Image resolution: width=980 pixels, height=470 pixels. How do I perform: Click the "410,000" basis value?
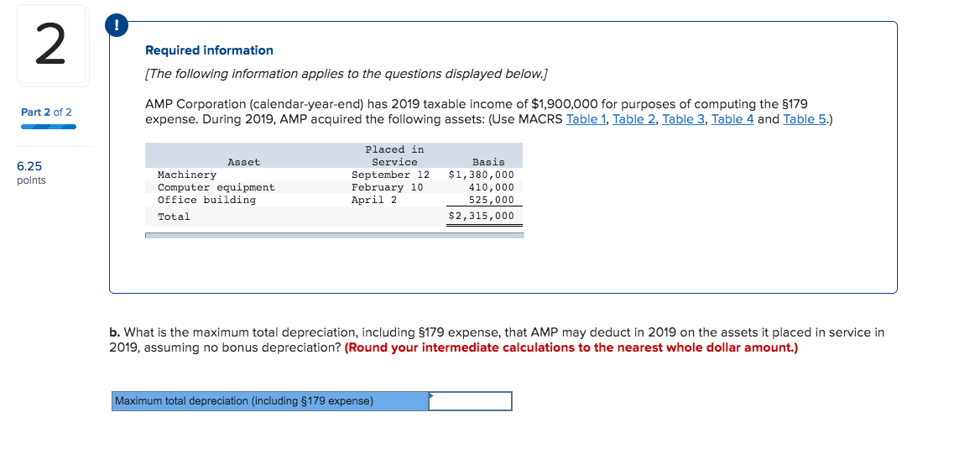[491, 187]
